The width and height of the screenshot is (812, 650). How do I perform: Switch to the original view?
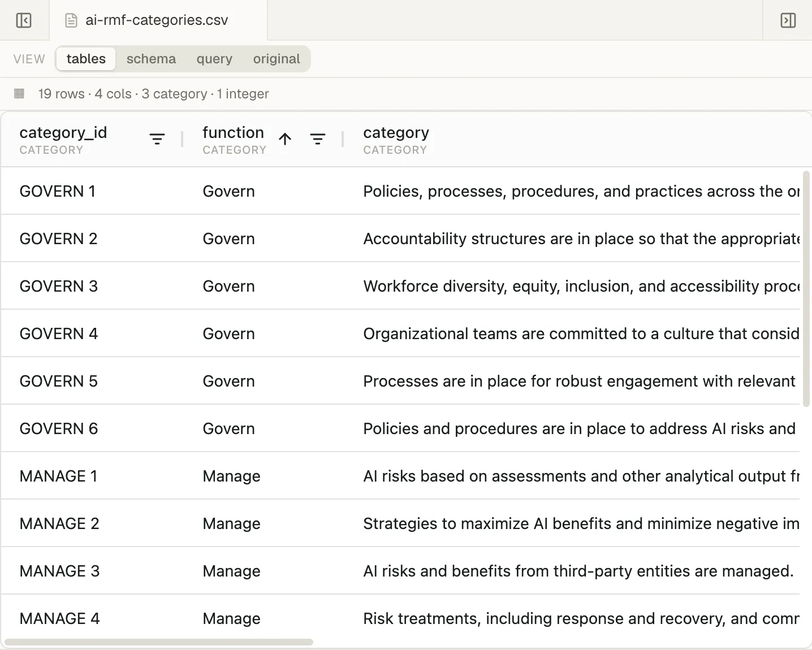click(277, 59)
